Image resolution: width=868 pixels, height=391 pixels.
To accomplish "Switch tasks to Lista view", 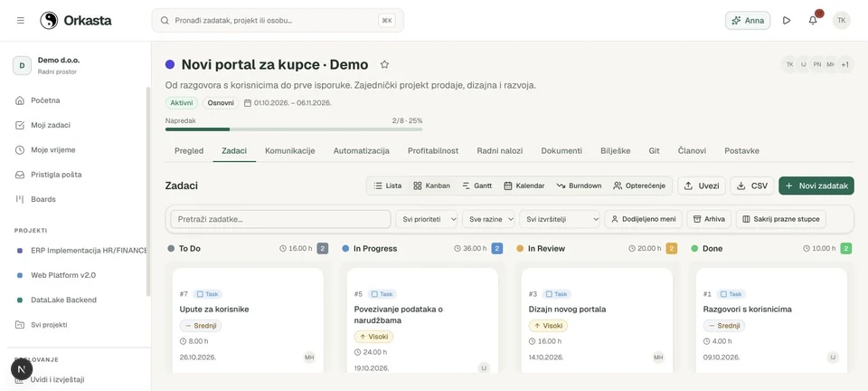I will tap(388, 186).
